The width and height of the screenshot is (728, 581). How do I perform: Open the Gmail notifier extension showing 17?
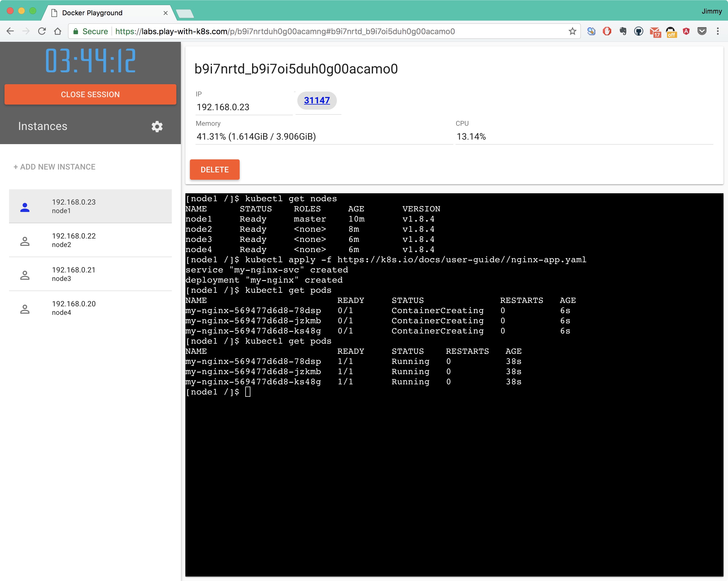[655, 31]
